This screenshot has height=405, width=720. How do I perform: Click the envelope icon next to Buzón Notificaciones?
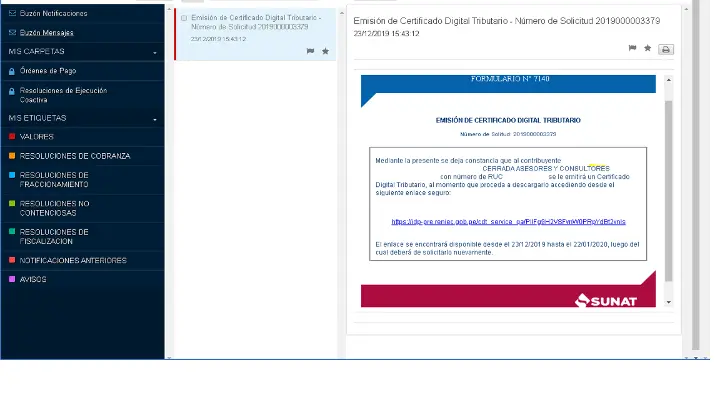coord(11,13)
